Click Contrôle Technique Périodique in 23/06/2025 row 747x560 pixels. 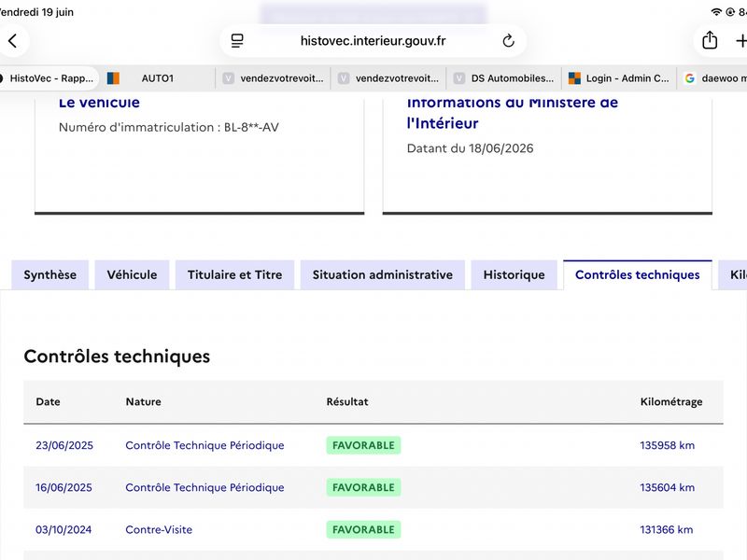(x=204, y=445)
